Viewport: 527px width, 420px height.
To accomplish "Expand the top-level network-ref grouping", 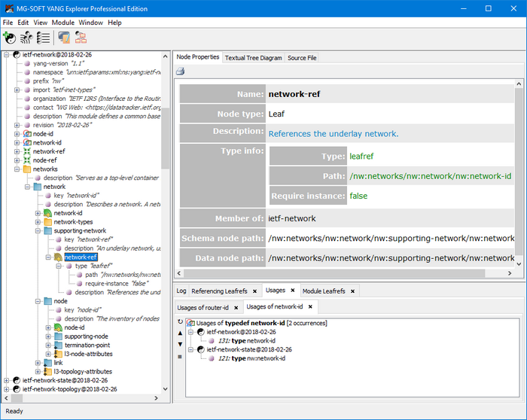I will [x=17, y=151].
